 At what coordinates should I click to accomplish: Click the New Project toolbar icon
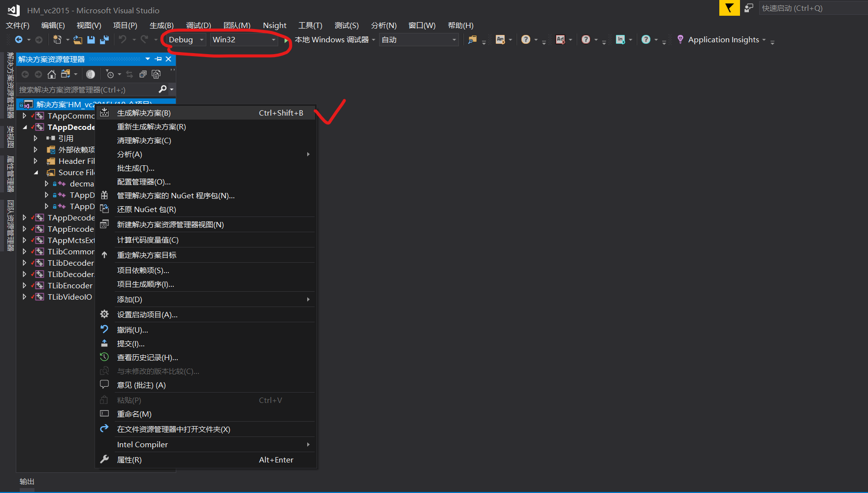pos(57,40)
